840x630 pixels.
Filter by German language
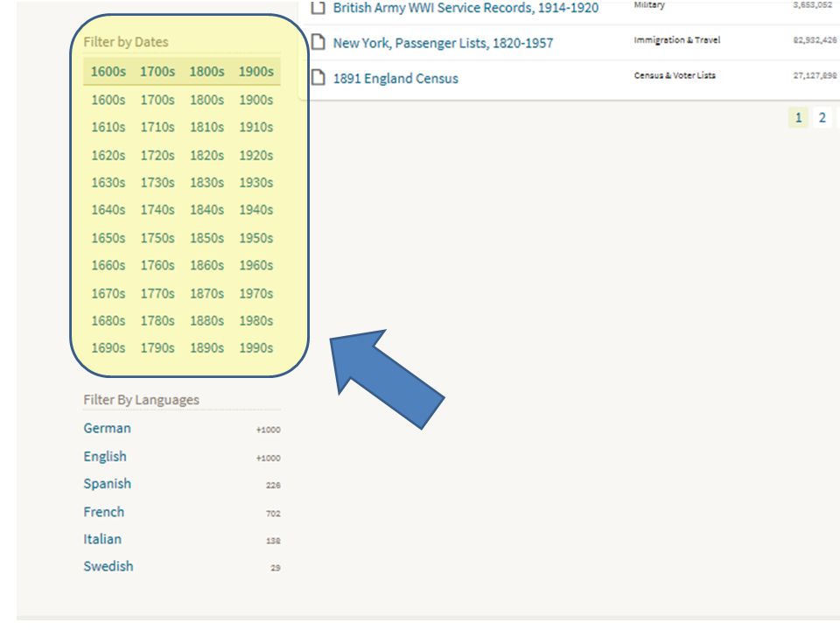tap(107, 428)
